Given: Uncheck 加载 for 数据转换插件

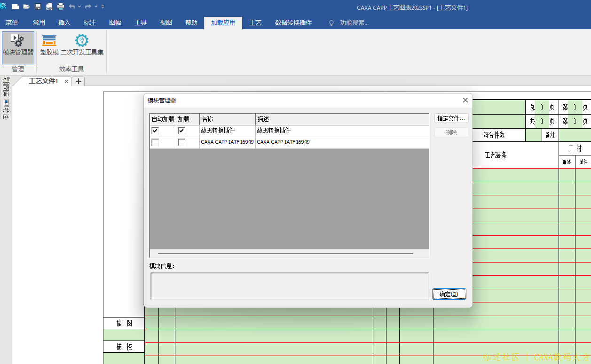Looking at the screenshot, I should point(181,131).
